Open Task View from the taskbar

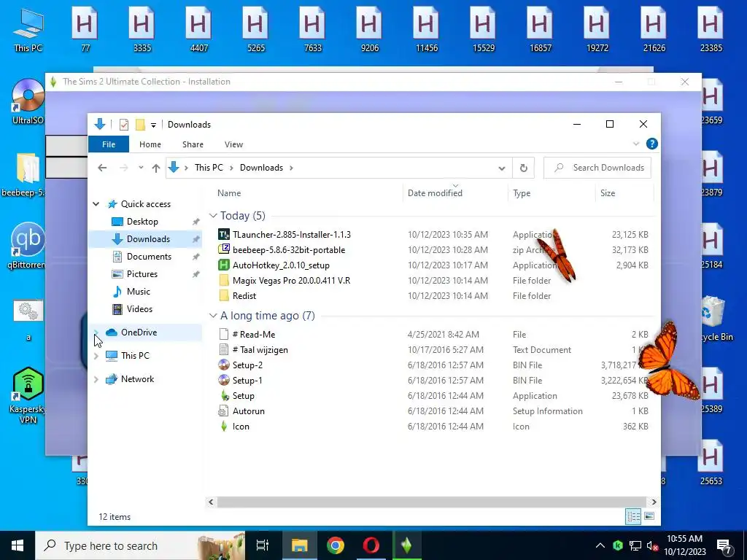point(263,545)
